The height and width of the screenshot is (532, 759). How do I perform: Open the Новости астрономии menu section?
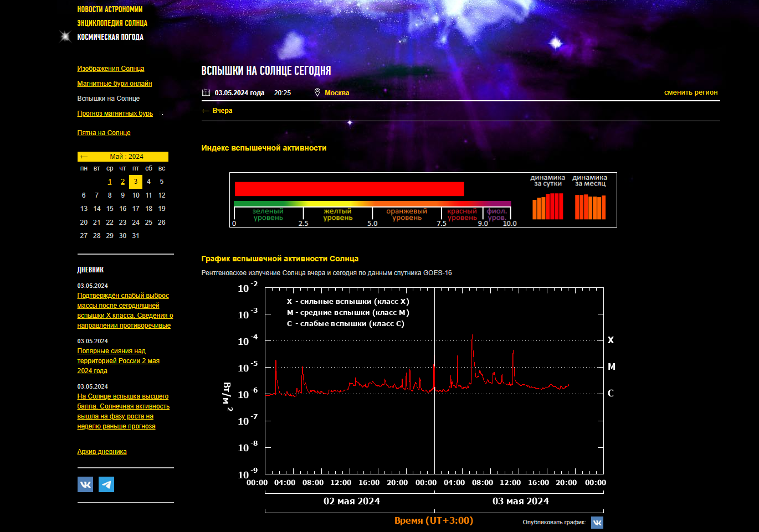pyautogui.click(x=110, y=9)
